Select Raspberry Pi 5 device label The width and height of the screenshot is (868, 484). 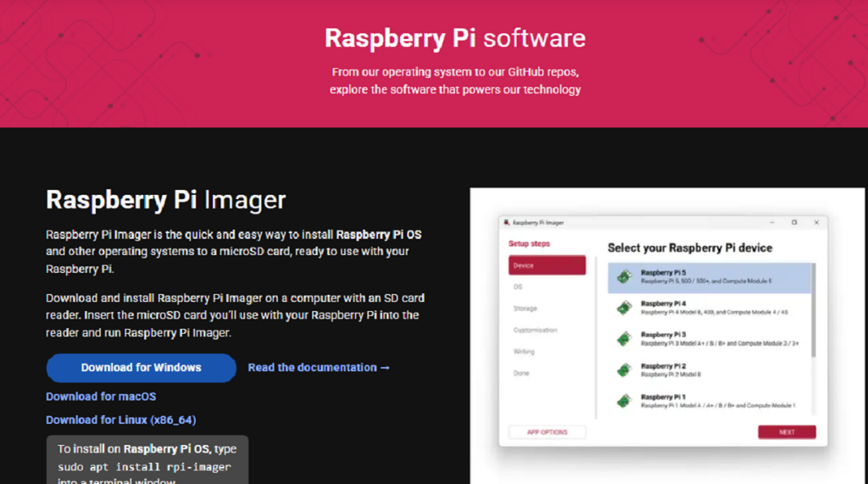663,272
